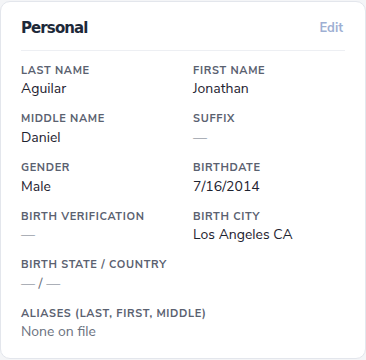The height and width of the screenshot is (360, 366).
Task: Click the Edit link in Personal card
Action: pos(331,27)
